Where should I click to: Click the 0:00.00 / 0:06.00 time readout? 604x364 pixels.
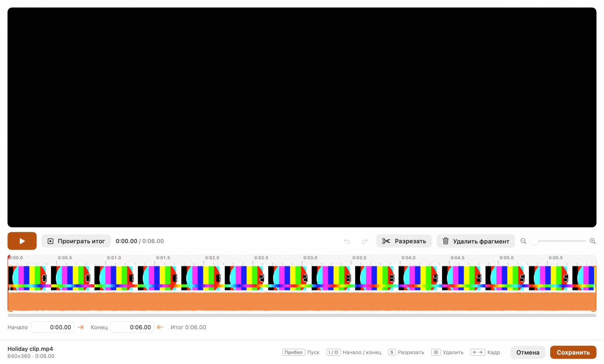[x=139, y=241]
